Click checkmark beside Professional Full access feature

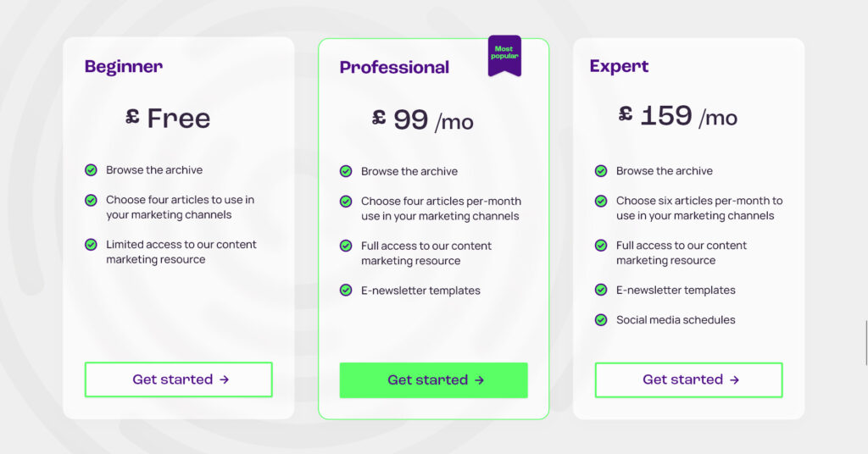[346, 246]
